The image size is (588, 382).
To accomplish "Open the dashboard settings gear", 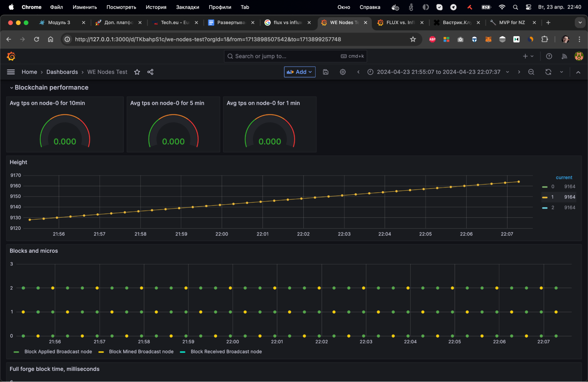I will [x=343, y=72].
